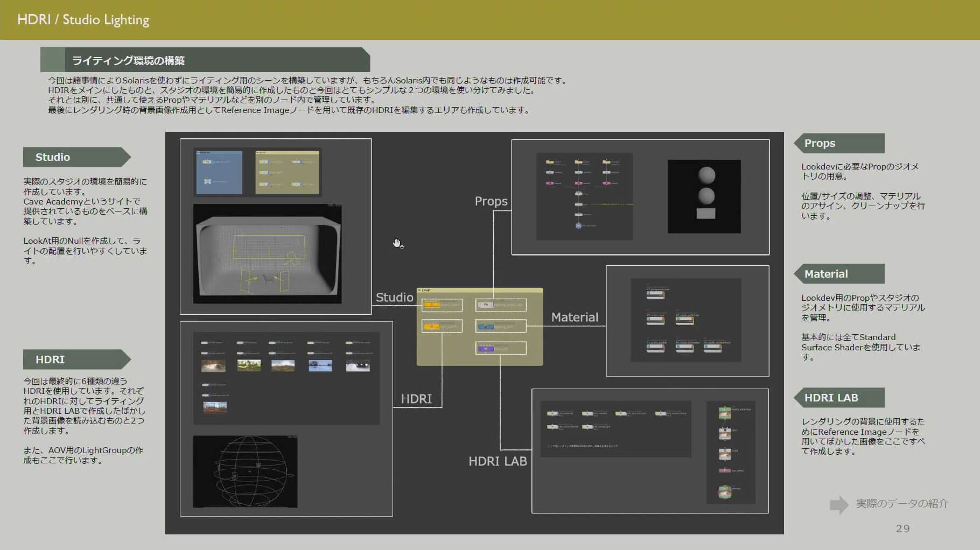The image size is (980, 550).
Task: Click the wireframe sphere viewport preview
Action: (x=245, y=471)
